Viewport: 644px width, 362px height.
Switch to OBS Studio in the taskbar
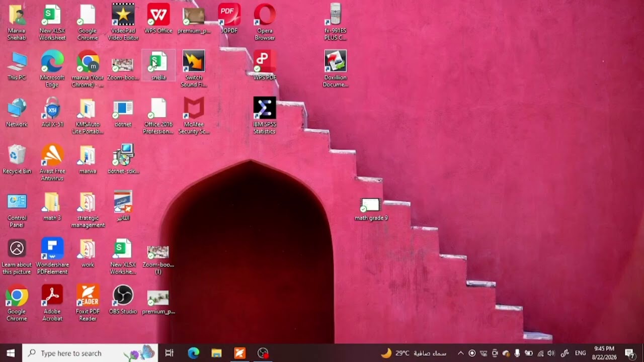point(263,353)
